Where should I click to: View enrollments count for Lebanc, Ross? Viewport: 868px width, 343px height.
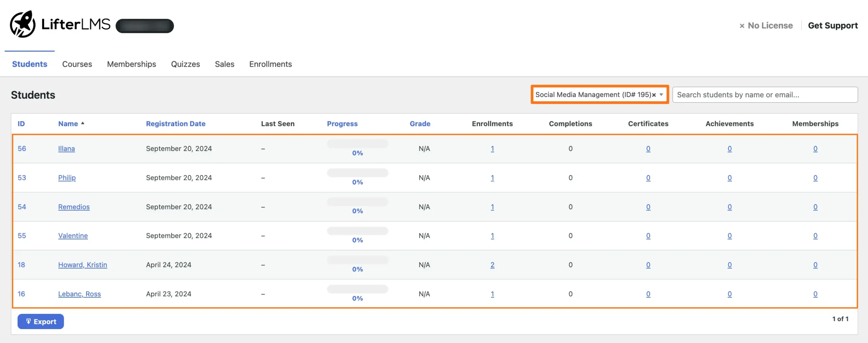492,294
